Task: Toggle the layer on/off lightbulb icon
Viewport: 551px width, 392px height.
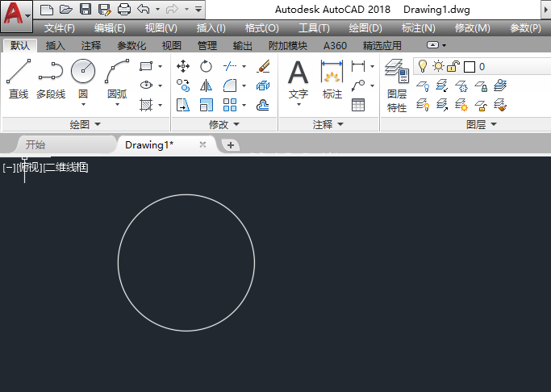Action: pos(423,66)
